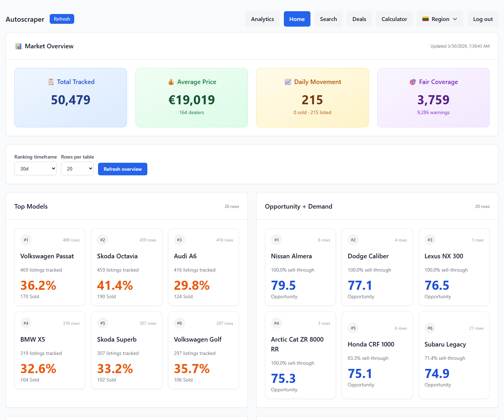Screen dimensions: 504x420
Task: Open the Search page
Action: pos(328,19)
